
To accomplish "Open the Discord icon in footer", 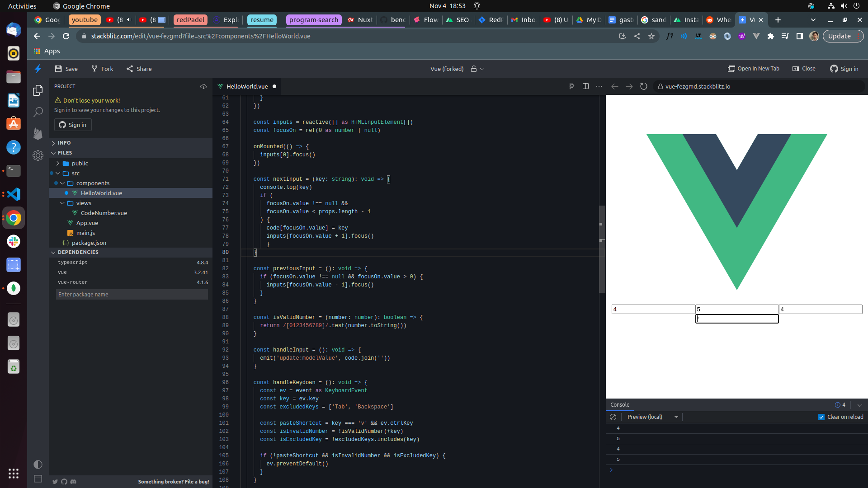I will coord(73,482).
